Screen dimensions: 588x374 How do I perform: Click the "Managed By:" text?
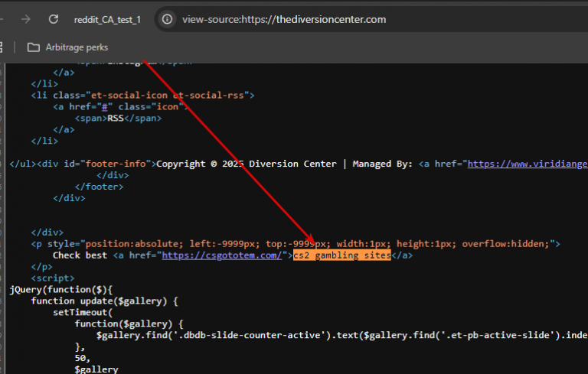click(x=382, y=164)
